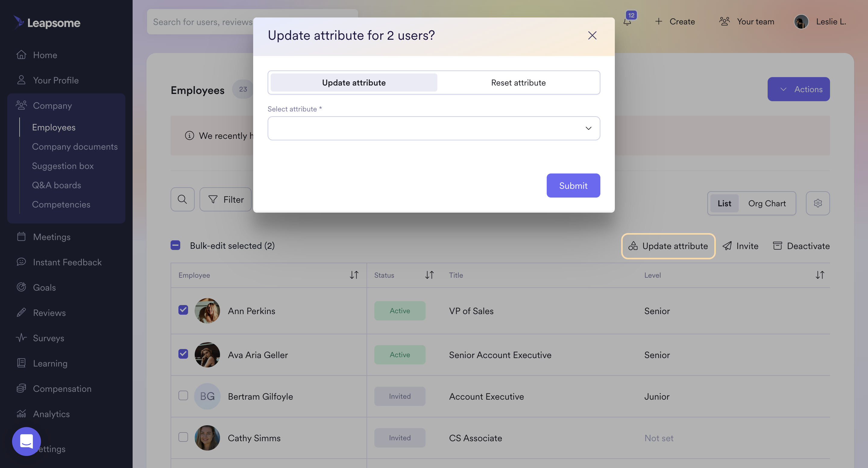Sort the table by the Employee column
The height and width of the screenshot is (468, 868).
pos(354,275)
